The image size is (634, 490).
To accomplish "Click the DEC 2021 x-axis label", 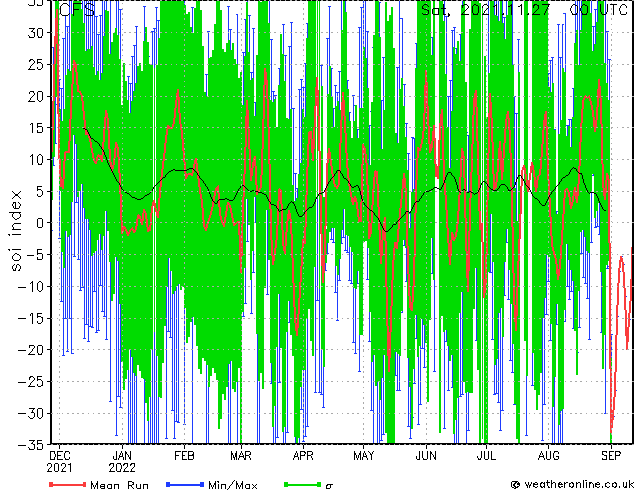I will point(59,462).
